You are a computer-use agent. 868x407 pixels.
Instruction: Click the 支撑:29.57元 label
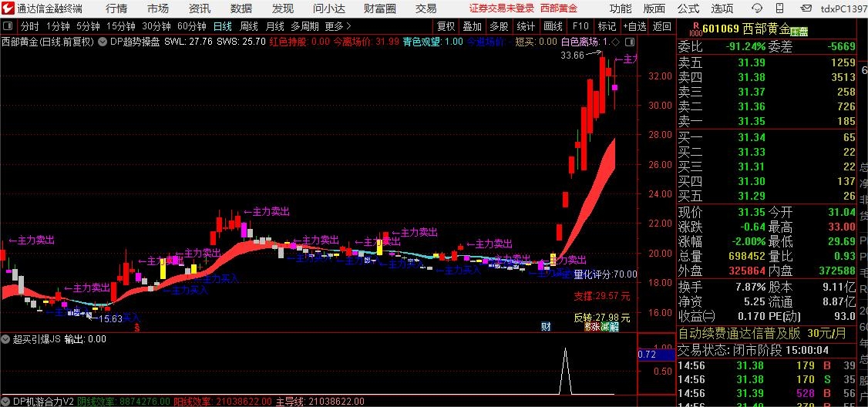(x=602, y=296)
